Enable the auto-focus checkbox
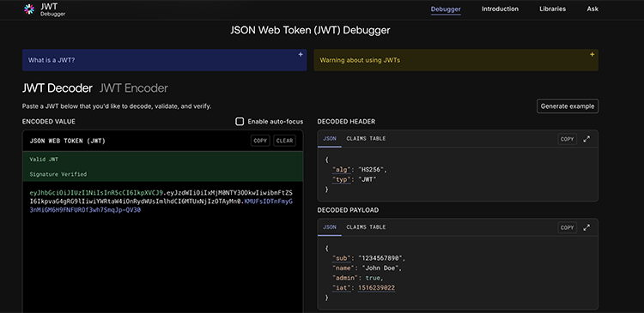Screen dimensions: 644x313 coord(240,122)
